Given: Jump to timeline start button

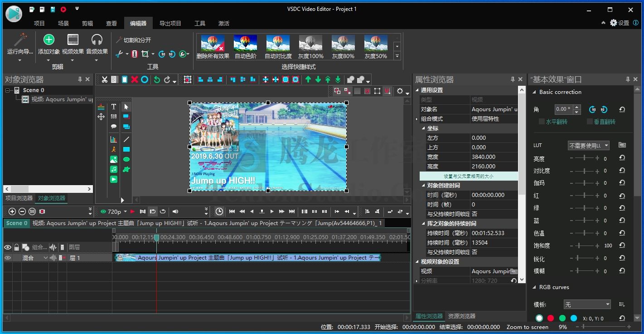Looking at the screenshot, I should coord(232,211).
